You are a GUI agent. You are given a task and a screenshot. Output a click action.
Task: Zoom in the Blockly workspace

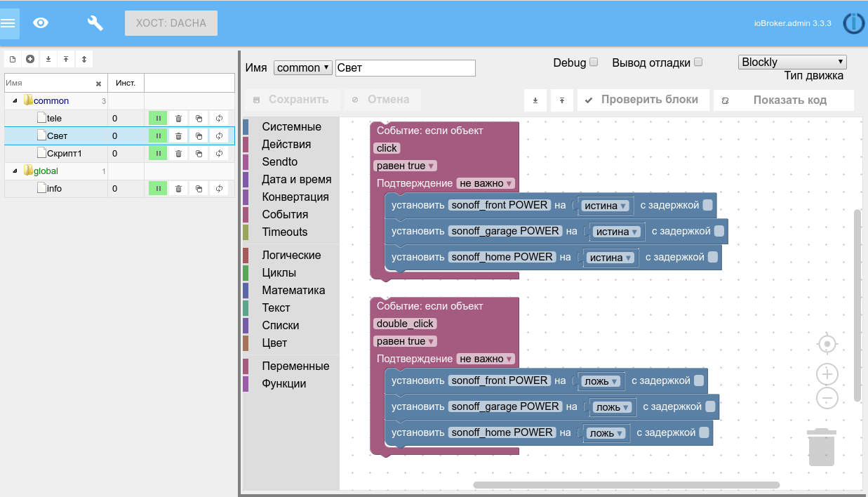pos(827,374)
